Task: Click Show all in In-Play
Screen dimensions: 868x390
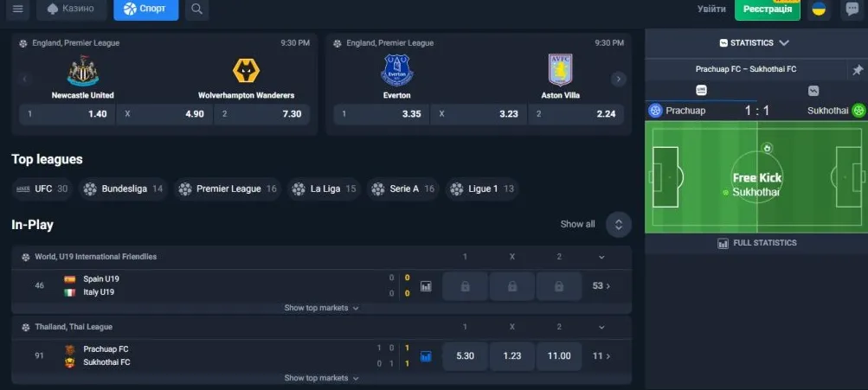Action: (577, 224)
